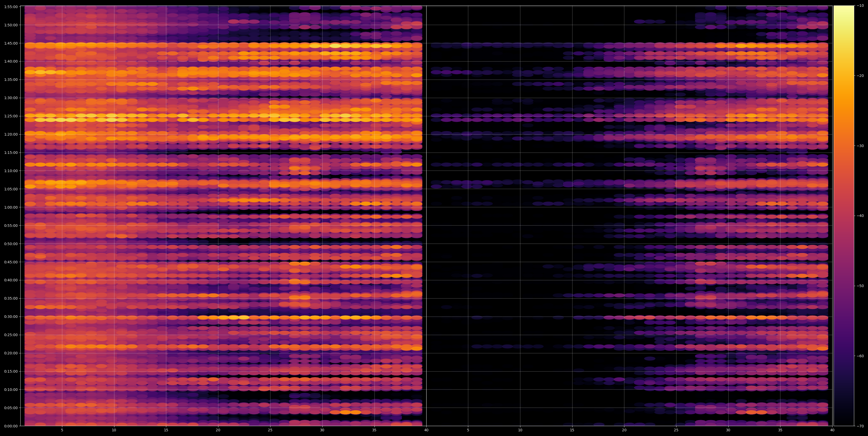Click the −20 colorbar tick label
This screenshot has width=868, height=436.
[861, 76]
